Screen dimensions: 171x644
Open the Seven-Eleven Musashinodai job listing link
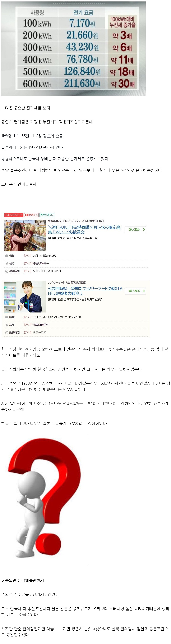pyautogui.click(x=84, y=229)
